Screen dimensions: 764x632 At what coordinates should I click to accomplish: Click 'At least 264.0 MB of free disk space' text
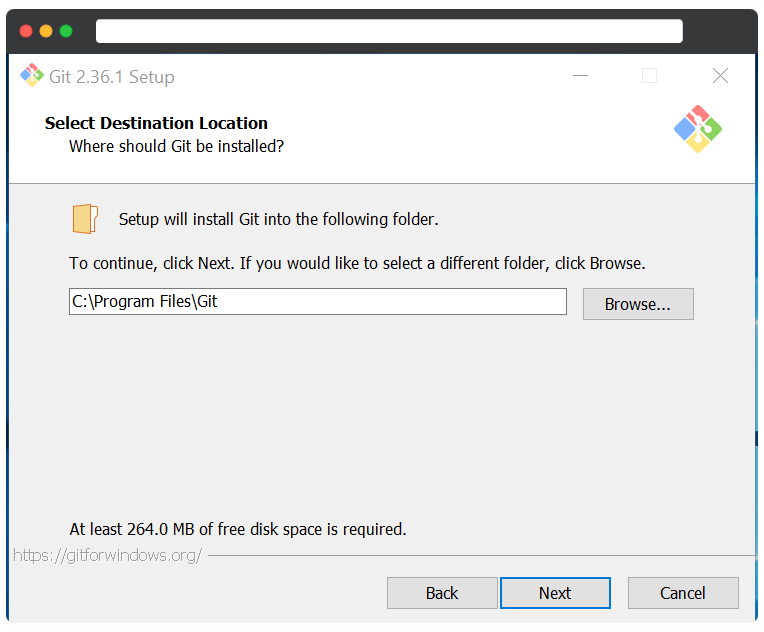pyautogui.click(x=238, y=529)
